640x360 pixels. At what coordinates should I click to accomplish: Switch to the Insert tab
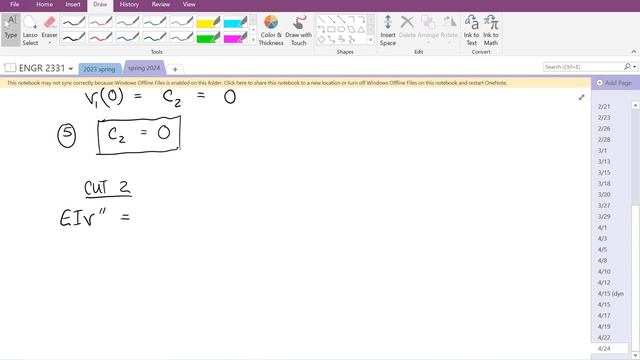73,4
